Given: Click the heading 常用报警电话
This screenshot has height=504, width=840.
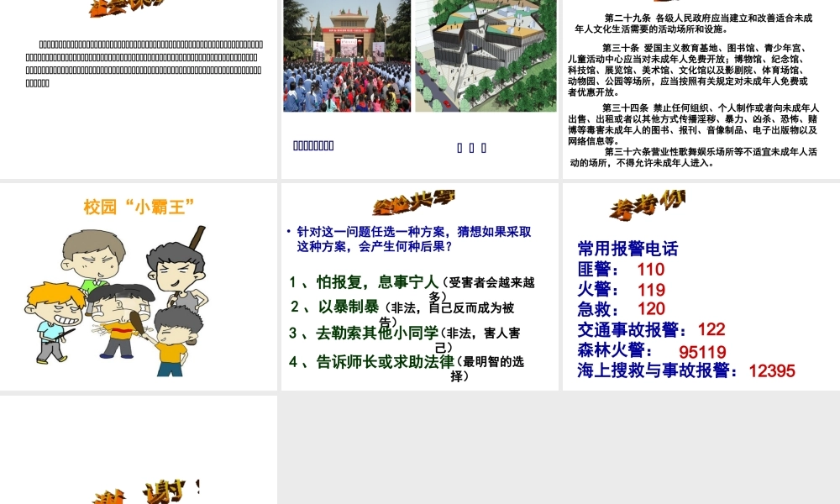Looking at the screenshot, I should click(x=627, y=249).
